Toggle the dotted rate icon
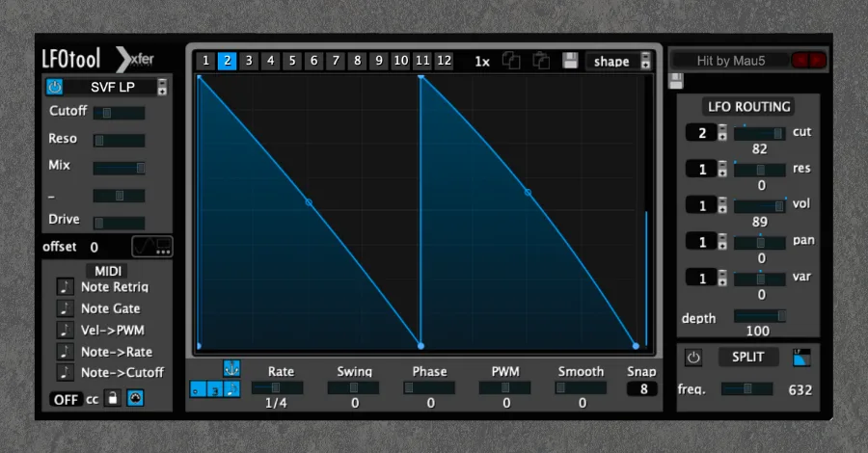Image resolution: width=868 pixels, height=453 pixels. point(198,389)
